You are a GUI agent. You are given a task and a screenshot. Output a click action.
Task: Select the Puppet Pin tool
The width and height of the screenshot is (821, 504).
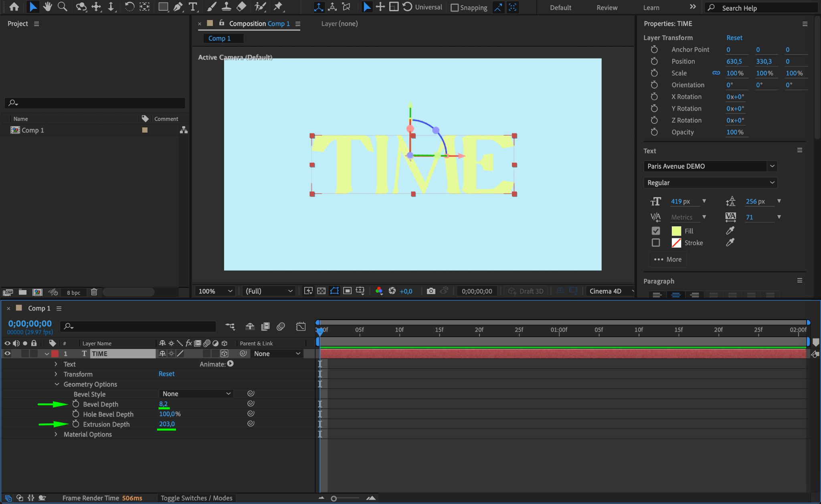click(278, 7)
